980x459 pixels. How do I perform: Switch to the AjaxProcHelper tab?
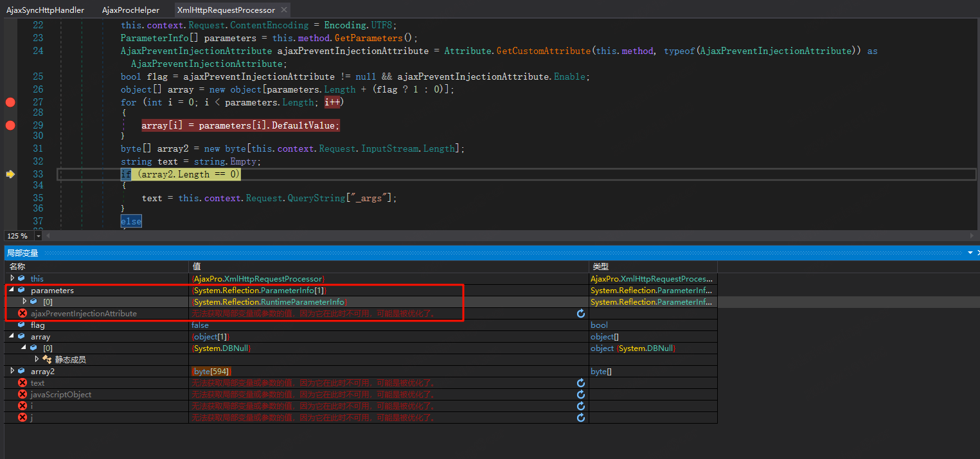pyautogui.click(x=130, y=10)
